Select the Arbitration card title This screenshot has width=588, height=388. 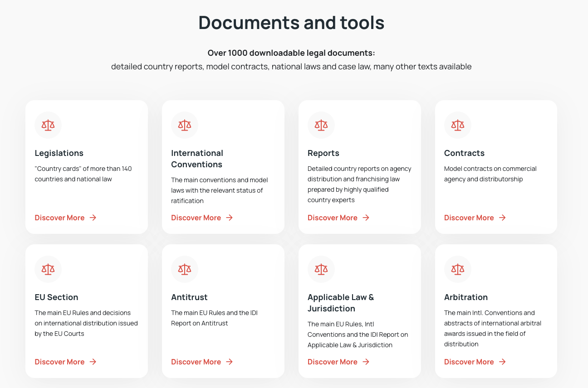point(466,297)
